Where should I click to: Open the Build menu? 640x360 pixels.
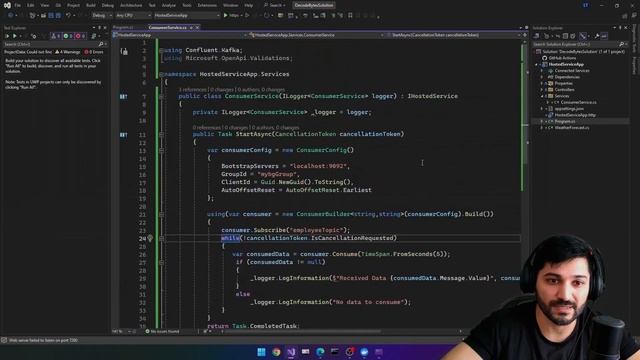[x=91, y=5]
